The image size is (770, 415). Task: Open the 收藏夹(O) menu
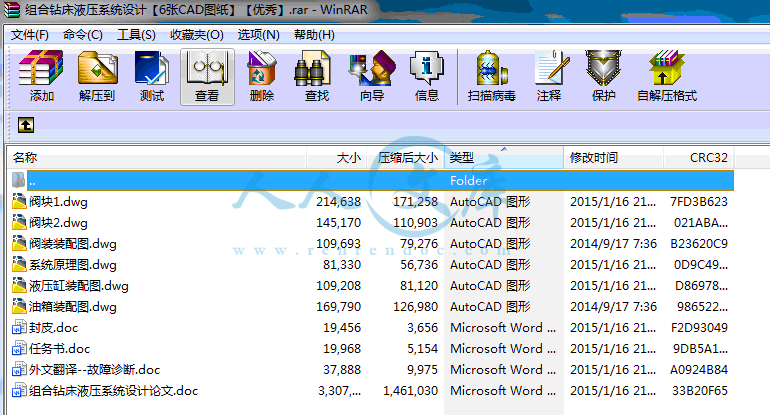(197, 35)
